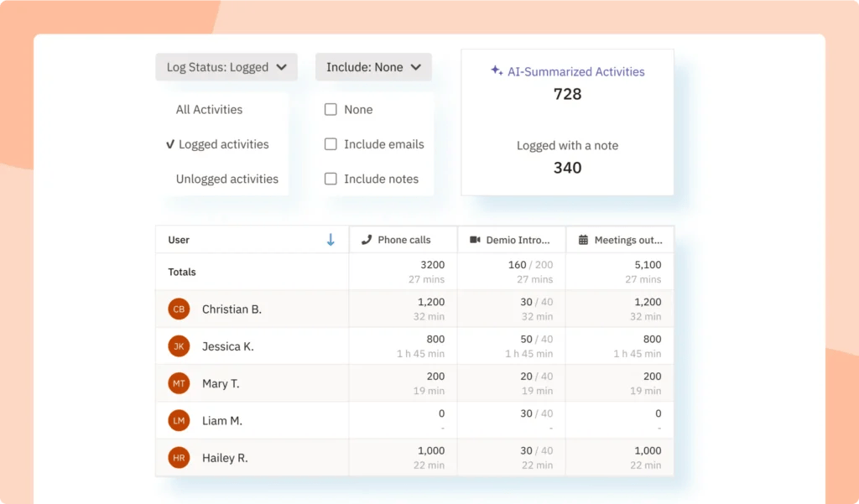
Task: Click Totals phone calls value 3200
Action: coord(432,265)
